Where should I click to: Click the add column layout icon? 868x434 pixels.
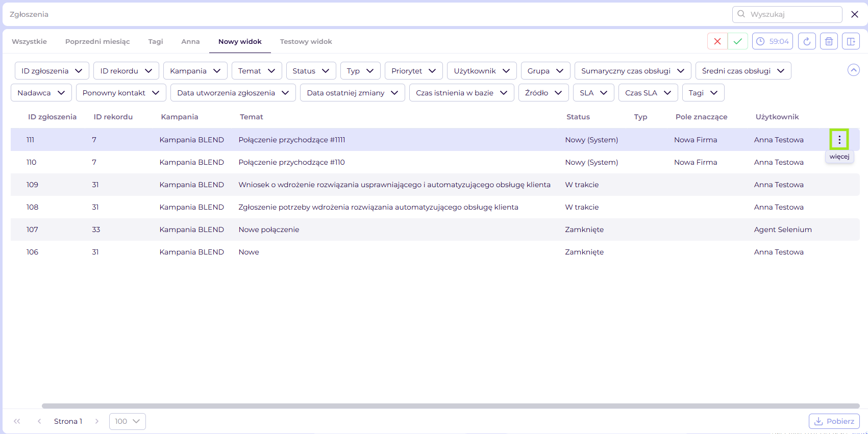pyautogui.click(x=851, y=41)
